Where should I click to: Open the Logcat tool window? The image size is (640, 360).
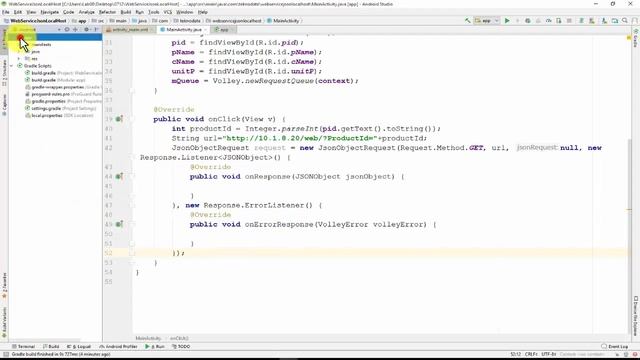click(79, 347)
